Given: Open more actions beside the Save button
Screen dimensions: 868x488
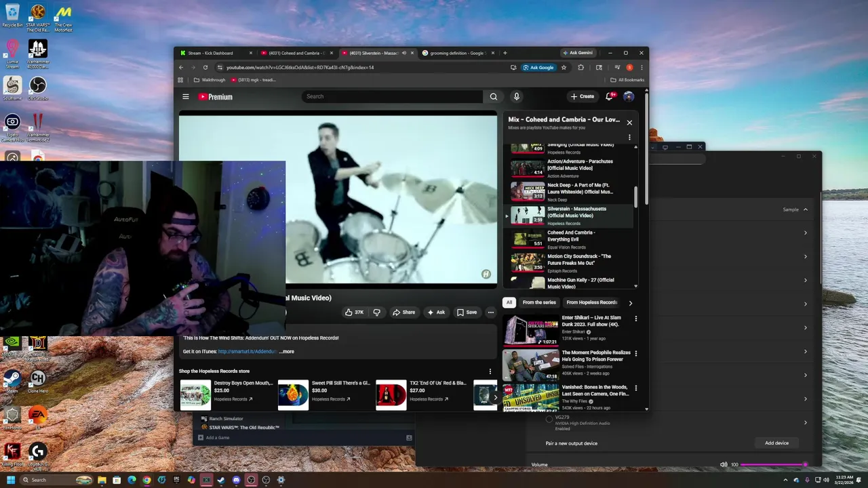Looking at the screenshot, I should pos(490,312).
